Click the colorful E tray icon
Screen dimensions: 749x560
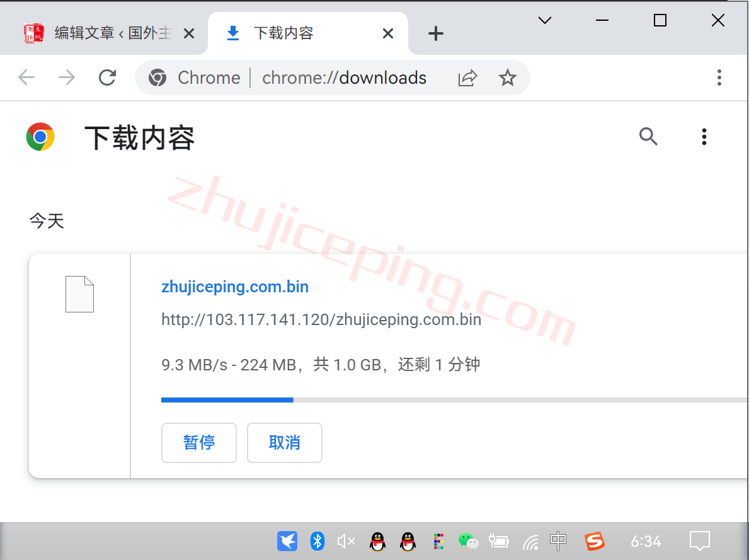tap(438, 541)
